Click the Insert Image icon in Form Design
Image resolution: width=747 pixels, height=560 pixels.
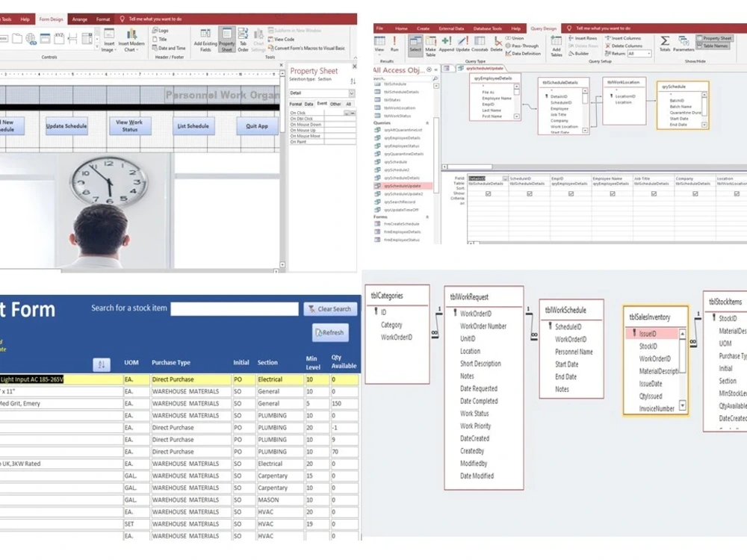tap(109, 40)
